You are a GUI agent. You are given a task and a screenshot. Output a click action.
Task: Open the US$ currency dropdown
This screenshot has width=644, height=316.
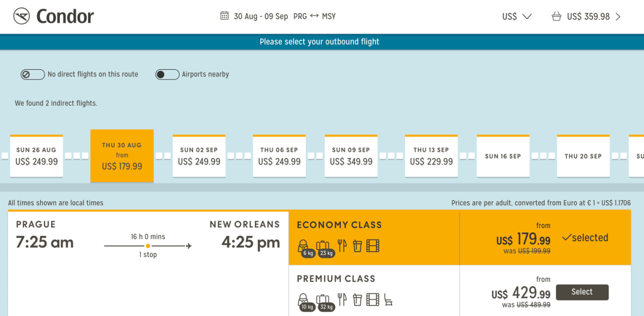click(516, 17)
